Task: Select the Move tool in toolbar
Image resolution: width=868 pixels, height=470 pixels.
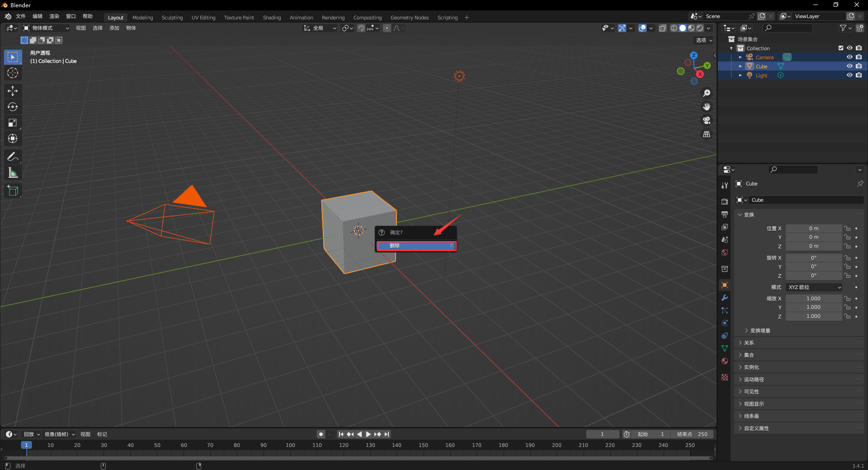Action: click(x=13, y=91)
